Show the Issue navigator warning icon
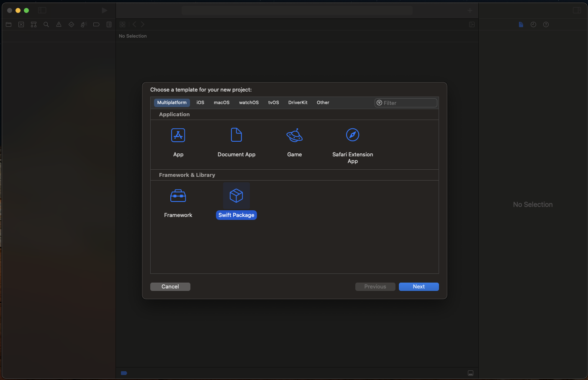Viewport: 588px width, 380px height. pos(59,25)
